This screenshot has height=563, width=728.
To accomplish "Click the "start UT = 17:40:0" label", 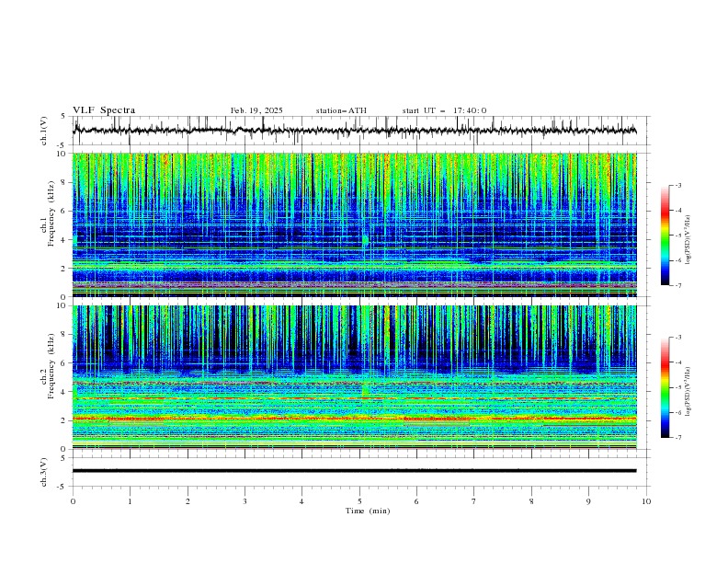I will (x=444, y=110).
